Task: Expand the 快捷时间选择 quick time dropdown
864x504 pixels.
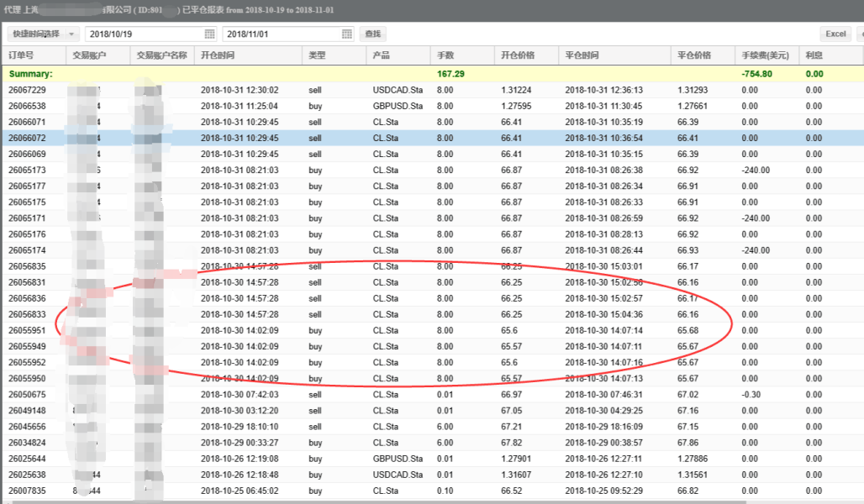Action: coord(43,34)
